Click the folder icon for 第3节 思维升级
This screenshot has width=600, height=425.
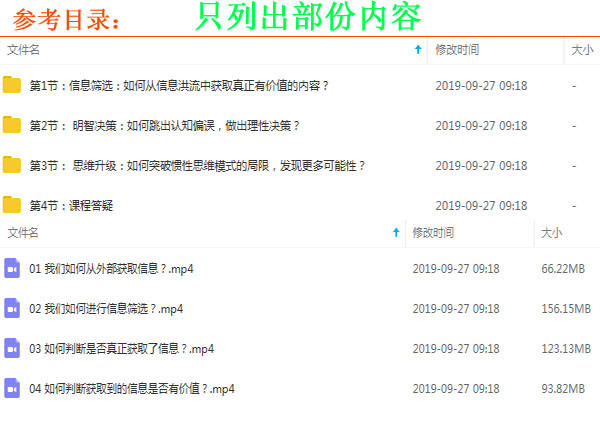12,165
